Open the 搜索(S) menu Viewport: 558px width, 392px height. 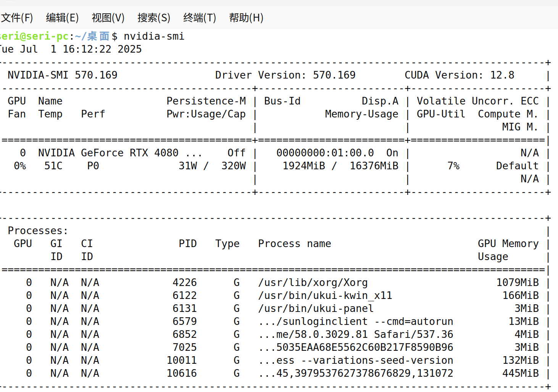coord(154,18)
